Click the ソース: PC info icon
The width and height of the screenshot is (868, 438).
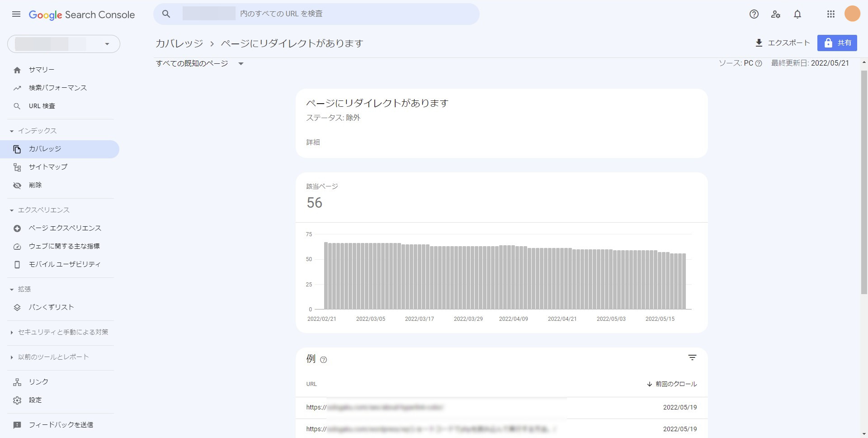click(x=759, y=63)
